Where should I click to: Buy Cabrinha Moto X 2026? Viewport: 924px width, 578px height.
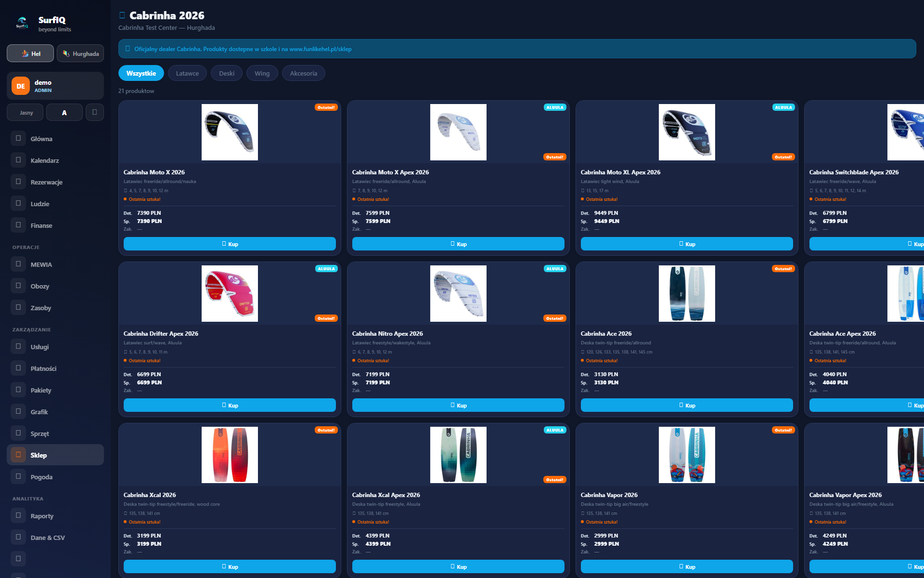(230, 244)
